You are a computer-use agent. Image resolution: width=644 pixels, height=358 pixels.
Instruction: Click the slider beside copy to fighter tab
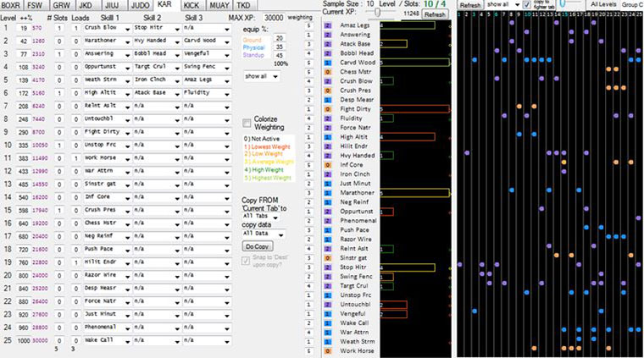571,3
